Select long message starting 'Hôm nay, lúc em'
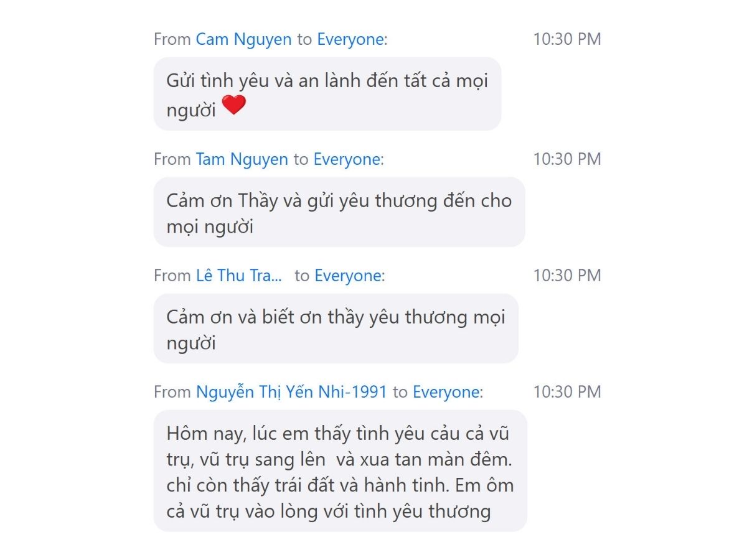The image size is (747, 560). [341, 470]
